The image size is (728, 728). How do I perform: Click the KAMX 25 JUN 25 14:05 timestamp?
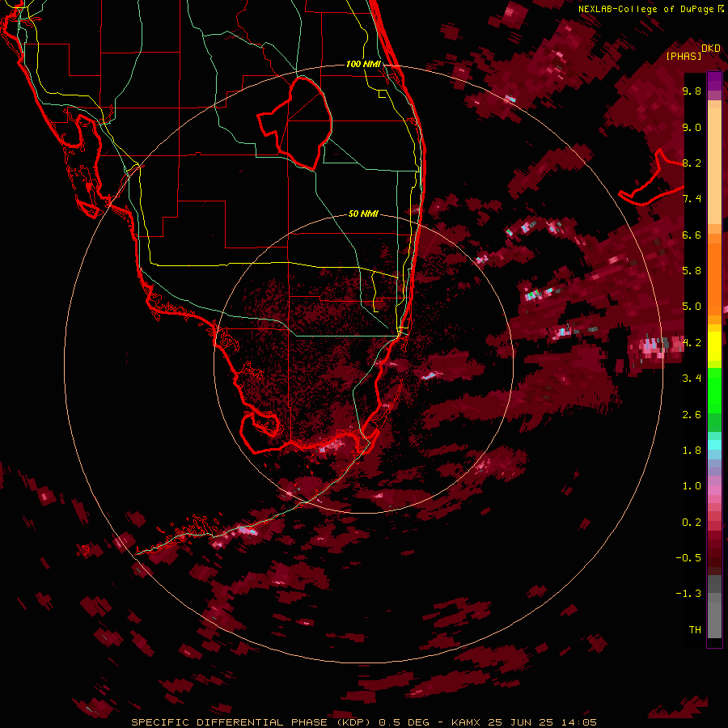[x=523, y=722]
